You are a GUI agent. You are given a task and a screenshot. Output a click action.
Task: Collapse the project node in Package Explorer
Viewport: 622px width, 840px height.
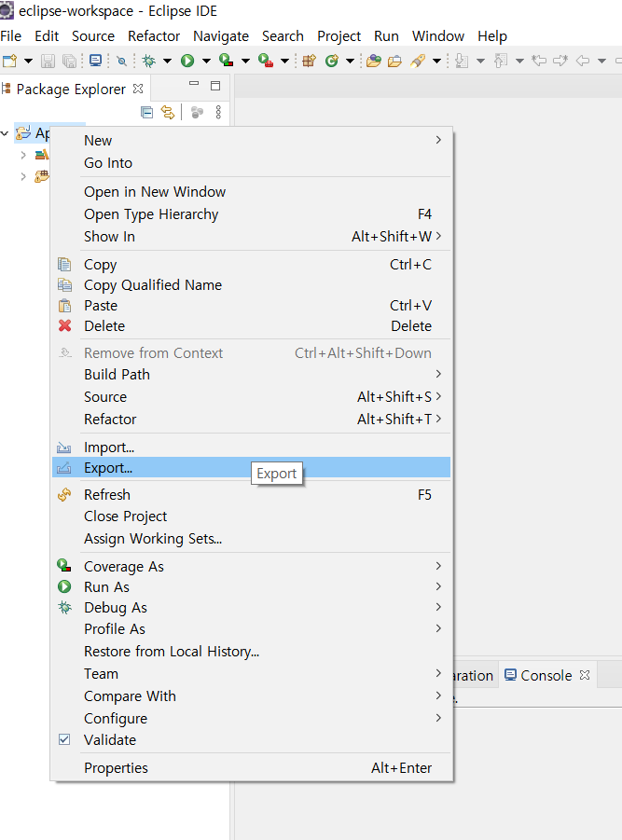(x=5, y=132)
